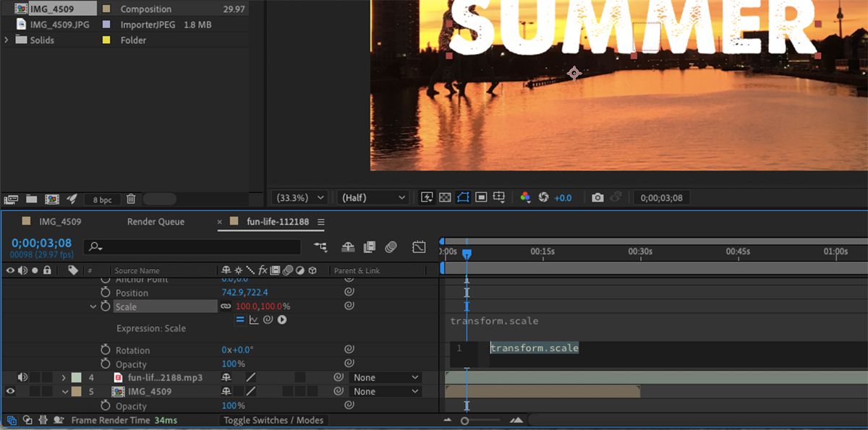The height and width of the screenshot is (430, 868).
Task: Click the Take Snapshot camera icon
Action: pos(597,197)
